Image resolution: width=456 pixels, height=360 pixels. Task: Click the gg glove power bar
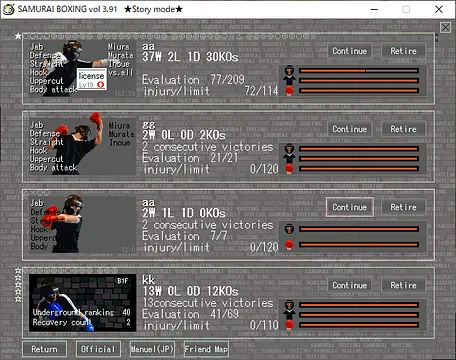[359, 169]
